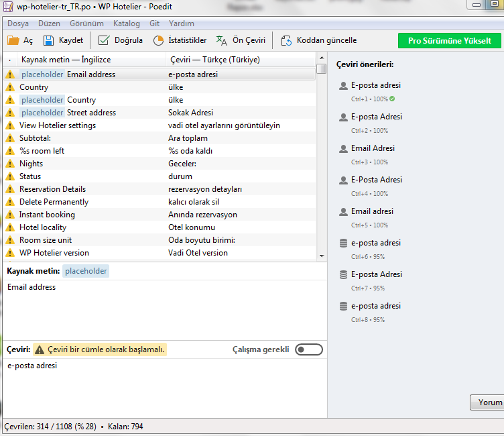This screenshot has width=504, height=436.
Task: Click translation cell 'kalıcı olarak sil'
Action: (x=194, y=202)
